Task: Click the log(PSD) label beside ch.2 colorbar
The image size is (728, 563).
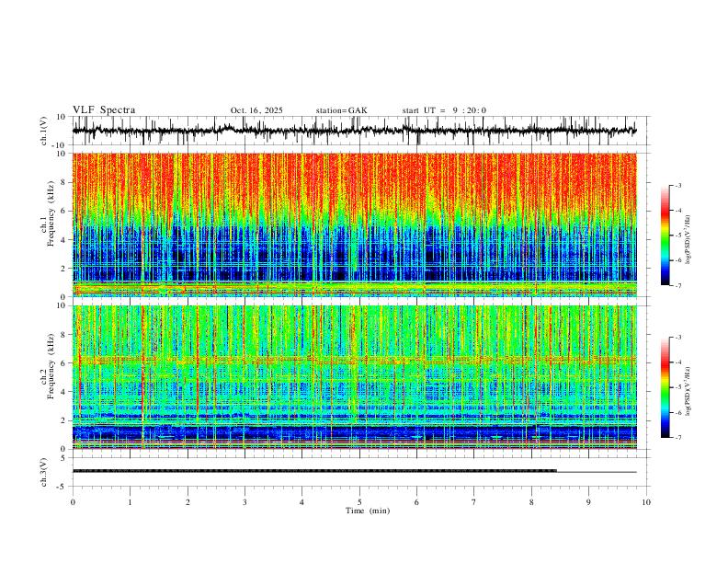Action: click(x=688, y=391)
